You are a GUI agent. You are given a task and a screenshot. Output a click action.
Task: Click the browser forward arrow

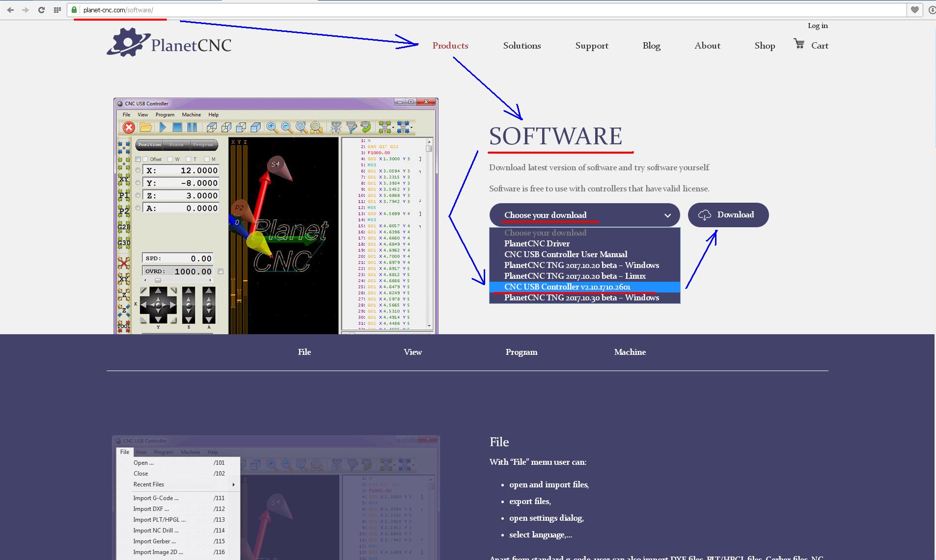[x=25, y=10]
